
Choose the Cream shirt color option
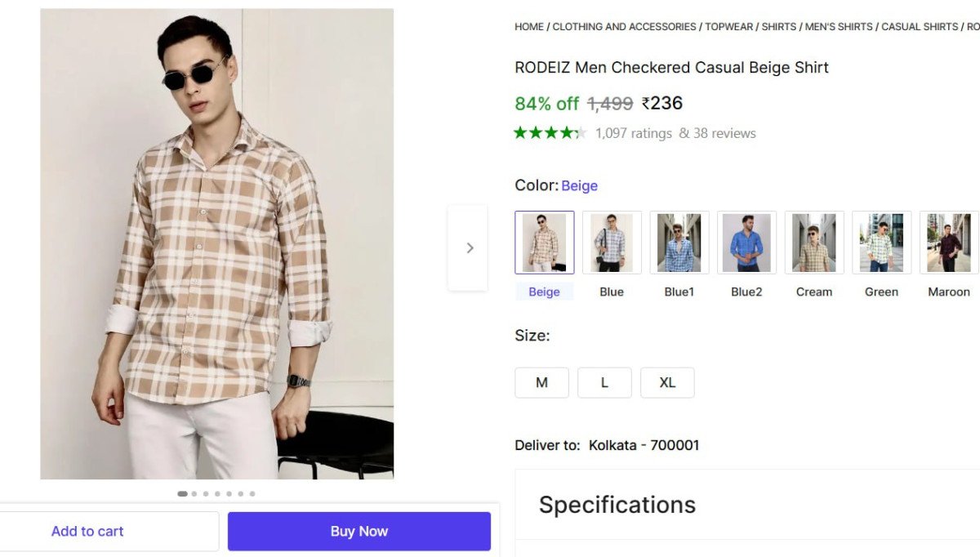[x=814, y=243]
